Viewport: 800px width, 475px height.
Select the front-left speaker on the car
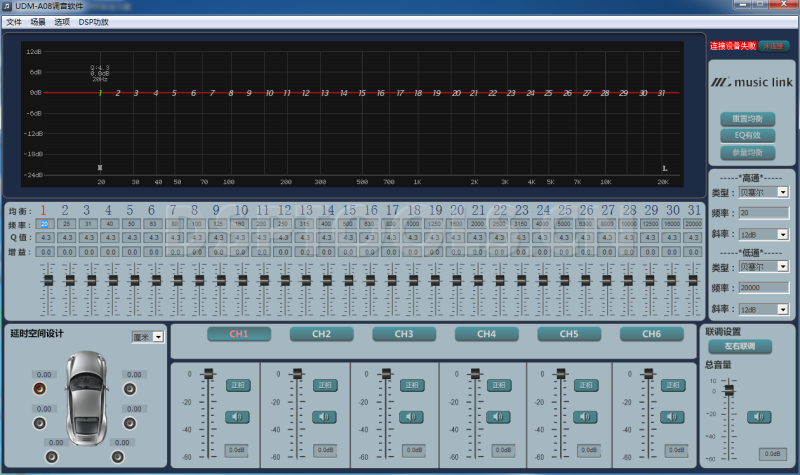39,389
